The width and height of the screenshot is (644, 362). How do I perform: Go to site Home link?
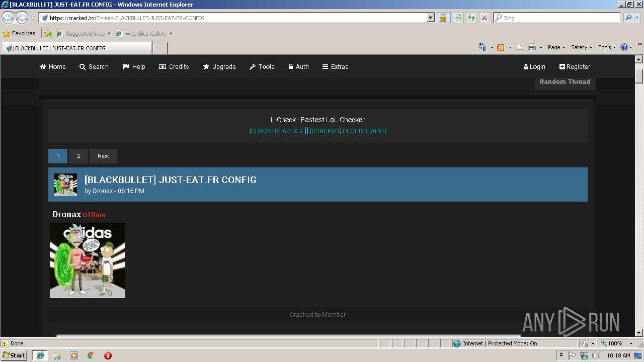[x=53, y=66]
